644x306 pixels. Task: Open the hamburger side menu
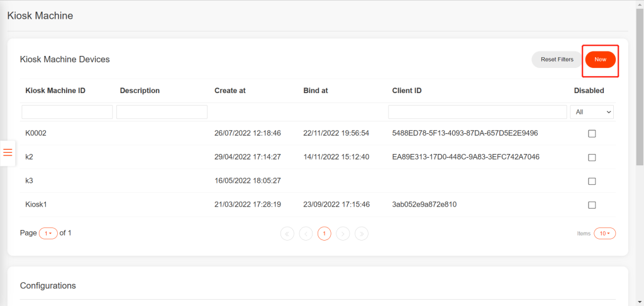[8, 153]
